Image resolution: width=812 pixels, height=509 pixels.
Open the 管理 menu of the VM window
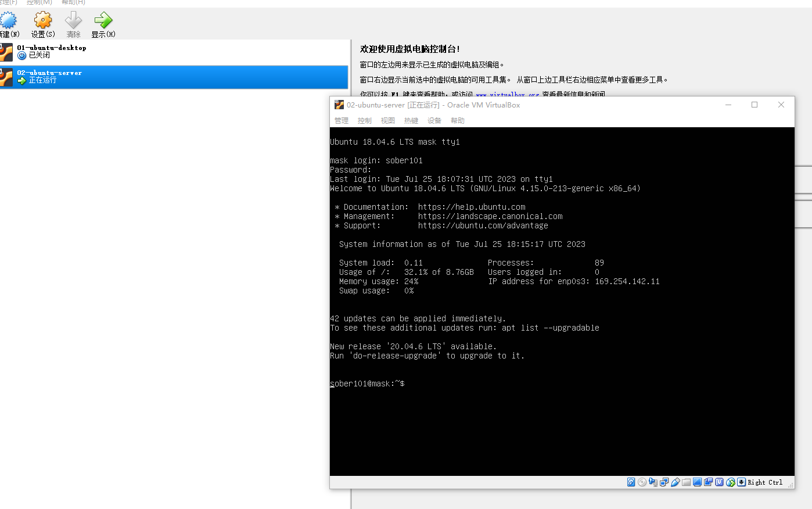(342, 120)
